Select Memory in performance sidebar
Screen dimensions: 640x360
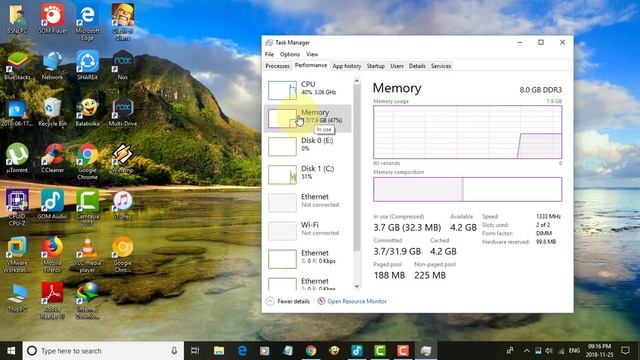tap(307, 118)
